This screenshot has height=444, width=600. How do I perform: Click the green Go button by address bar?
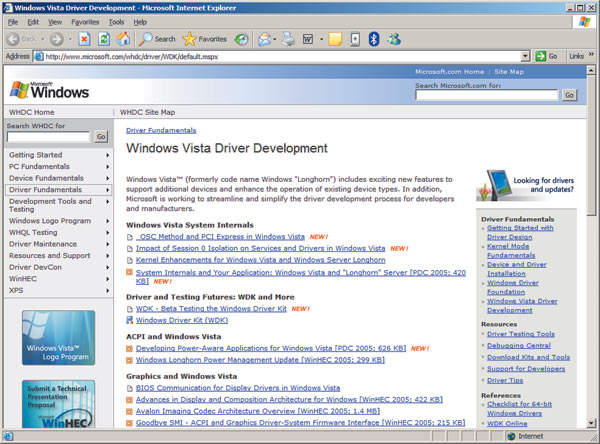tap(546, 56)
